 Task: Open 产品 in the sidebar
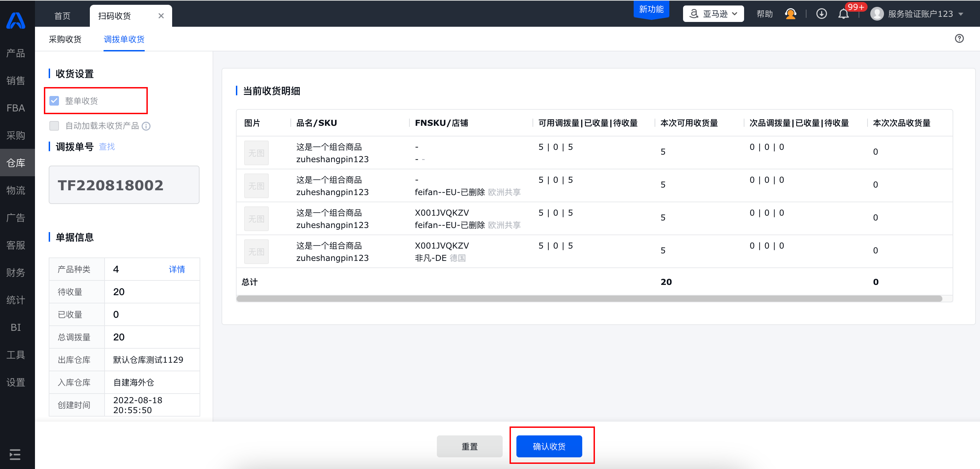[15, 53]
